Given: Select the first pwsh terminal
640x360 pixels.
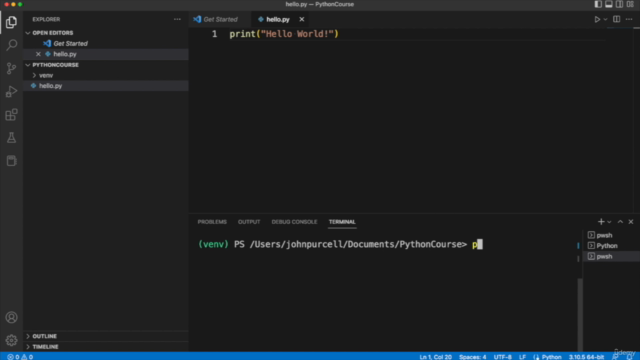Looking at the screenshot, I should pos(611,235).
